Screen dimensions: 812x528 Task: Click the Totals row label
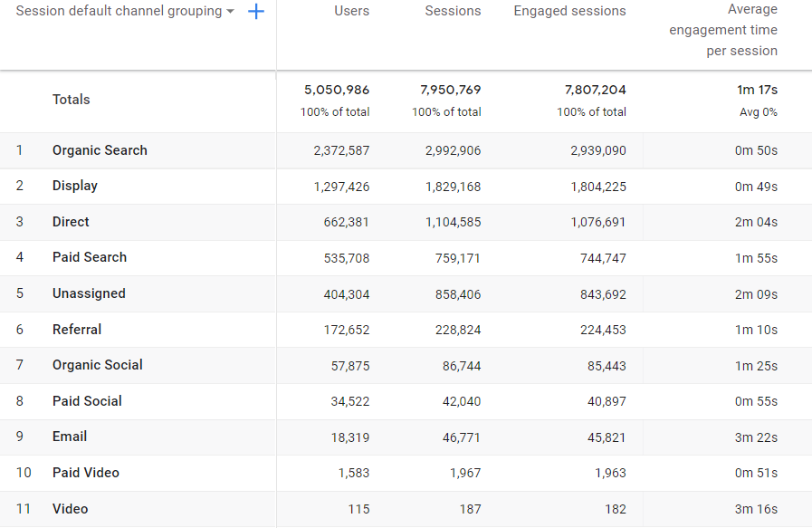72,100
